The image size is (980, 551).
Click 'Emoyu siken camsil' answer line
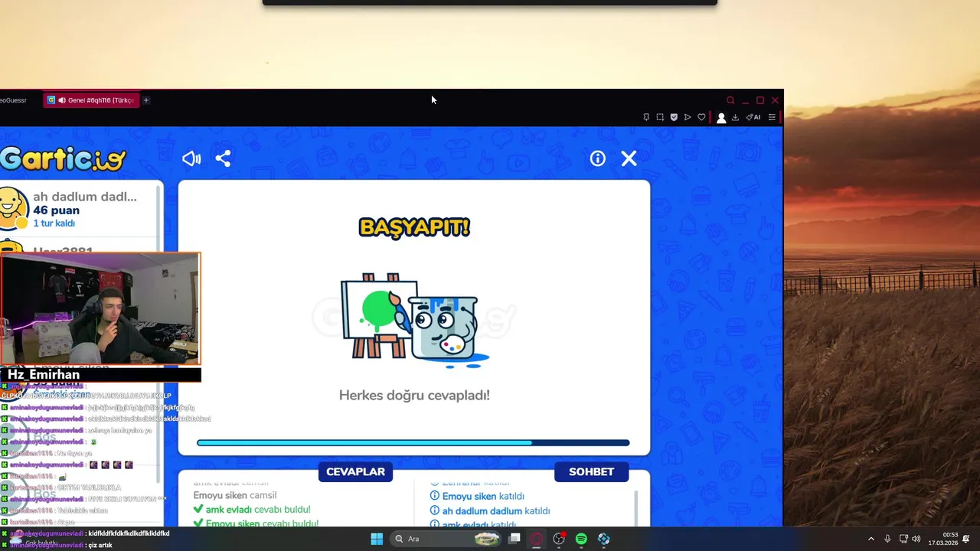pyautogui.click(x=235, y=495)
